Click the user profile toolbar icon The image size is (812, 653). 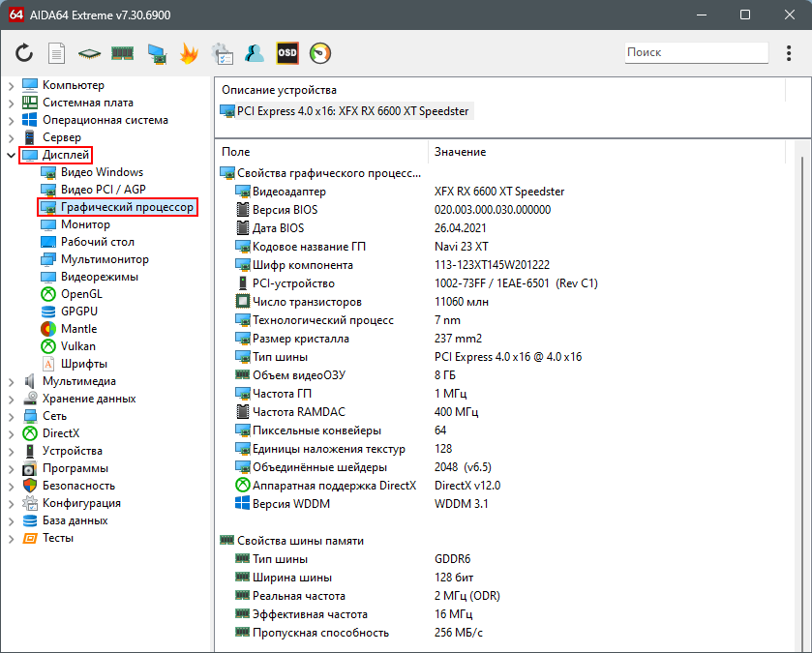(x=255, y=53)
